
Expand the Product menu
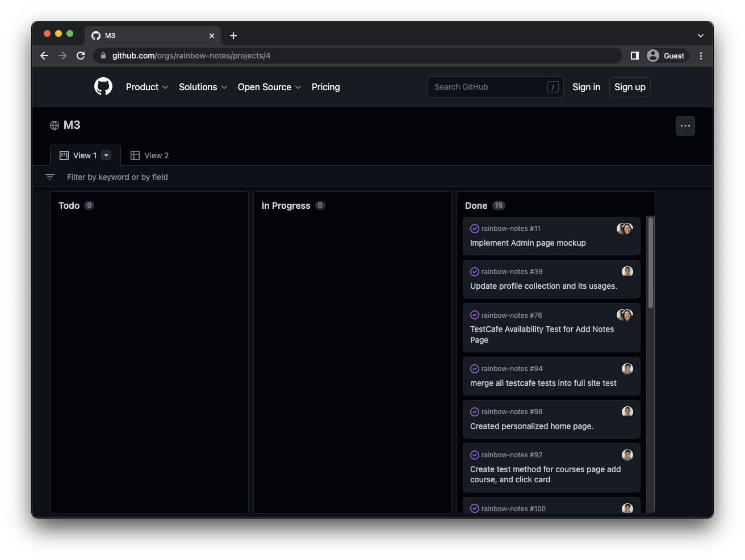147,87
